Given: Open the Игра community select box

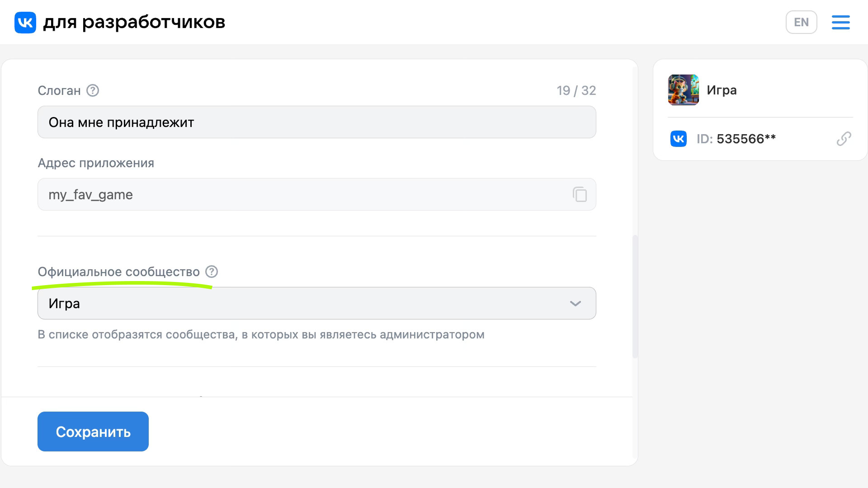Looking at the screenshot, I should point(316,303).
